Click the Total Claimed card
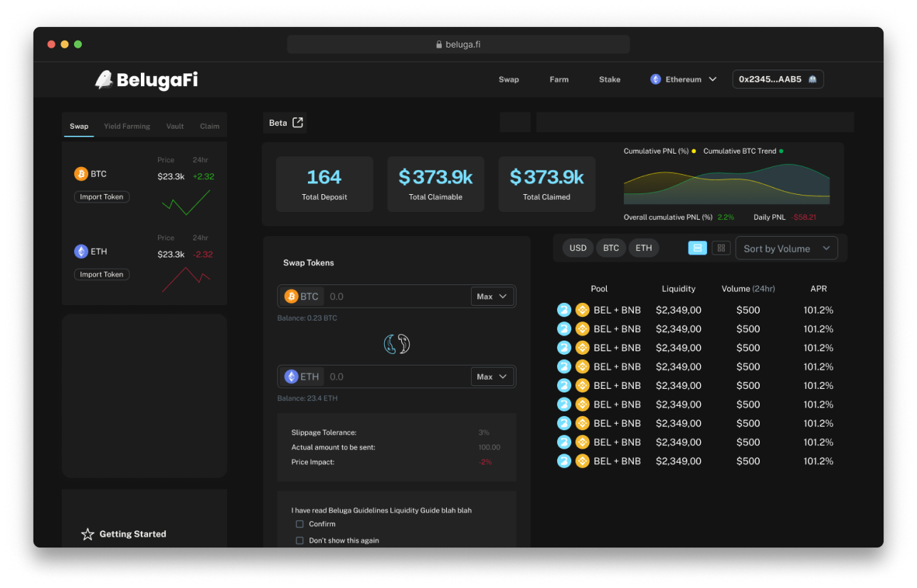 coord(547,184)
